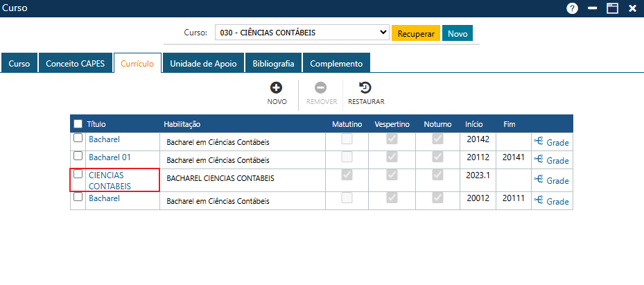Select the Currículo tab

[137, 64]
